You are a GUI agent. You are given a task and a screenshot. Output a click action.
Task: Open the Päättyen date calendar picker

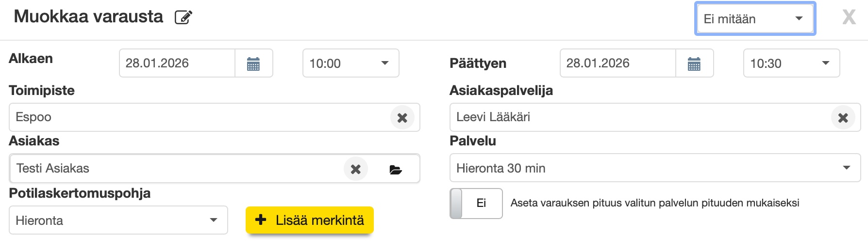[x=694, y=63]
